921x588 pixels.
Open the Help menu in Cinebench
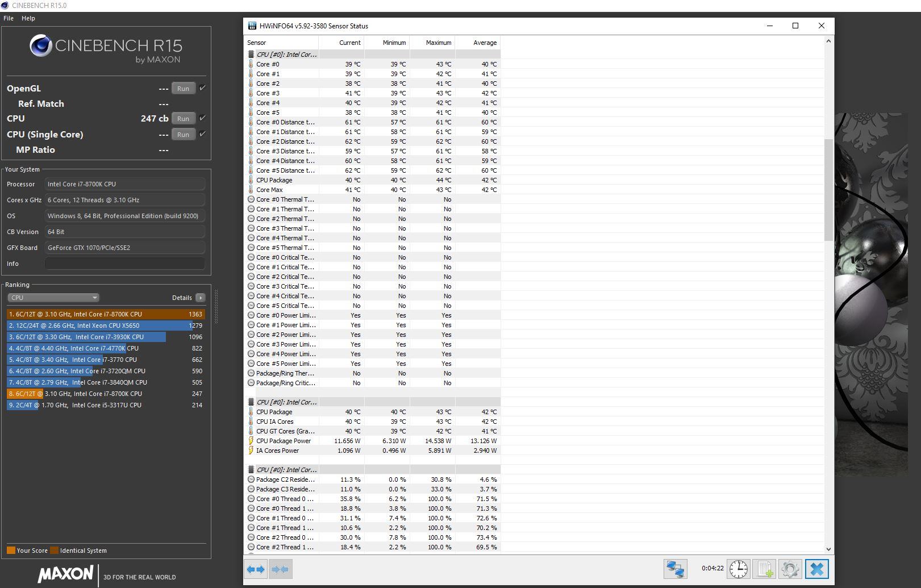coord(28,18)
